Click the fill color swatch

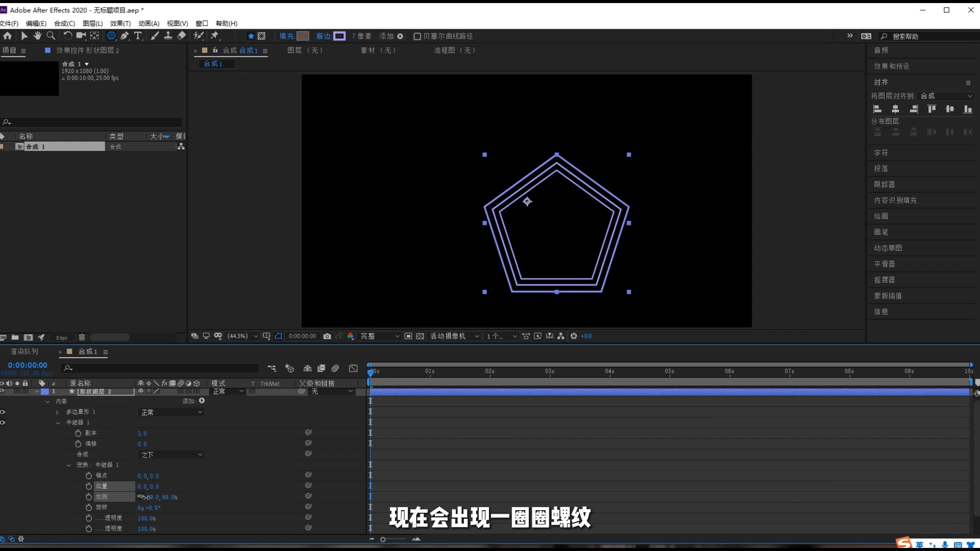pyautogui.click(x=303, y=36)
